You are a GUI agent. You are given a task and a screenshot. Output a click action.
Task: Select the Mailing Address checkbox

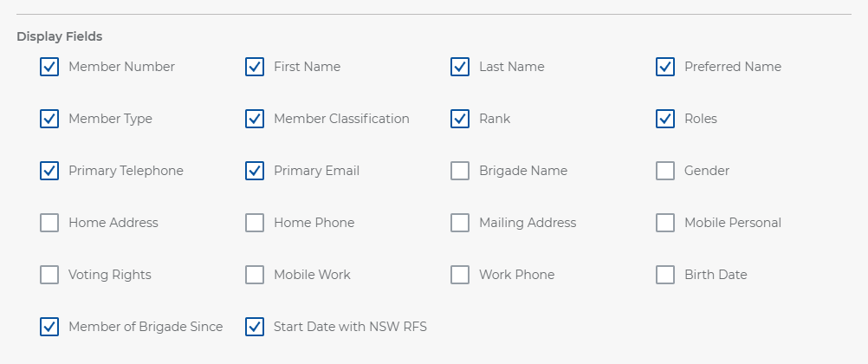(x=460, y=223)
